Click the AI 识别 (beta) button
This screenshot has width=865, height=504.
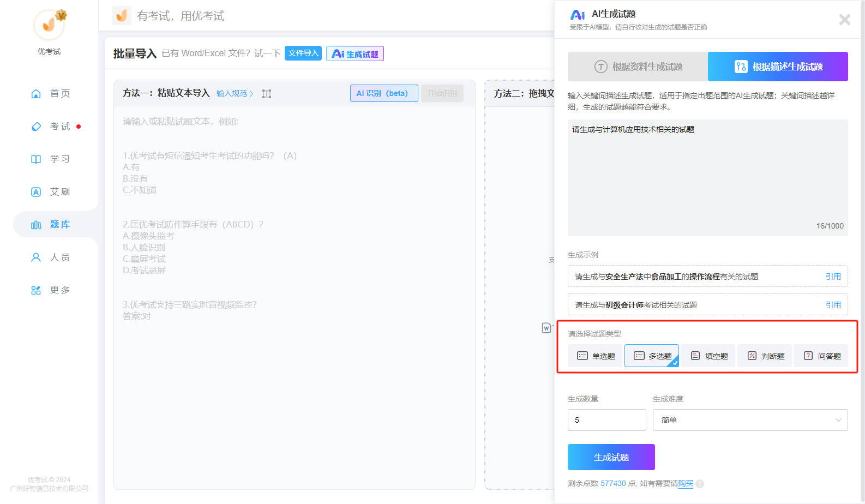pos(384,93)
